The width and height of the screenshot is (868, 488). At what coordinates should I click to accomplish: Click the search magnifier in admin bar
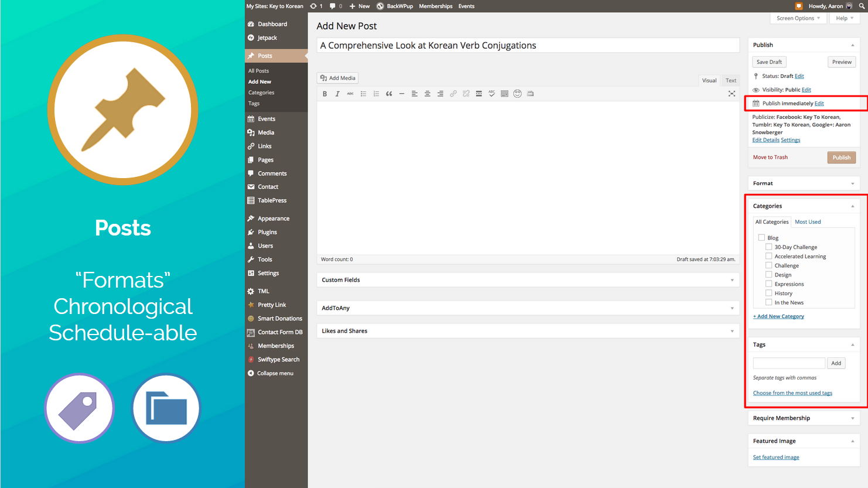point(862,6)
